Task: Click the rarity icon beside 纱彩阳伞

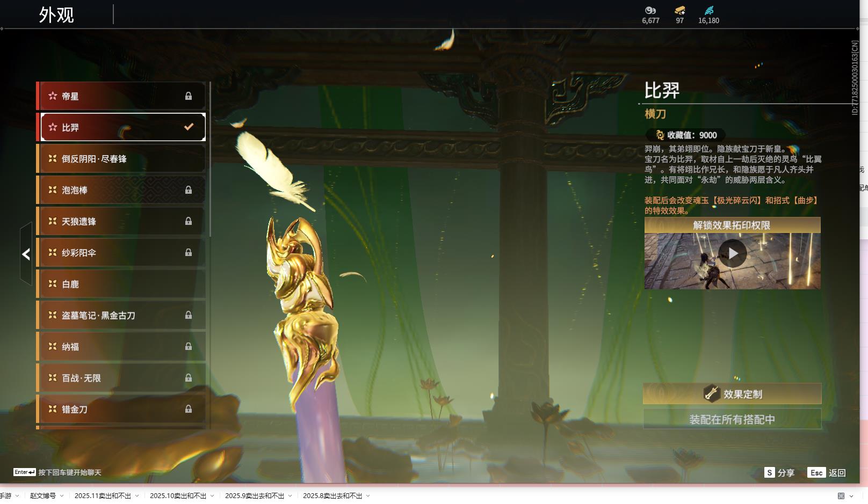Action: [53, 252]
